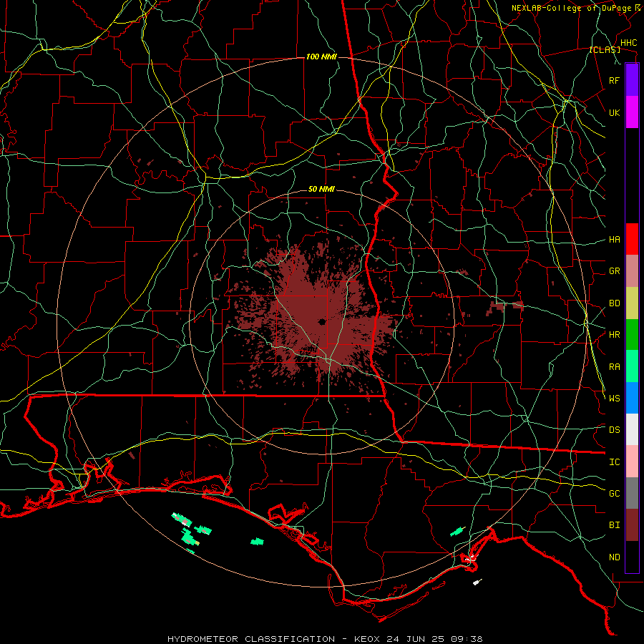Click the purple RF color swatch

pyautogui.click(x=632, y=80)
